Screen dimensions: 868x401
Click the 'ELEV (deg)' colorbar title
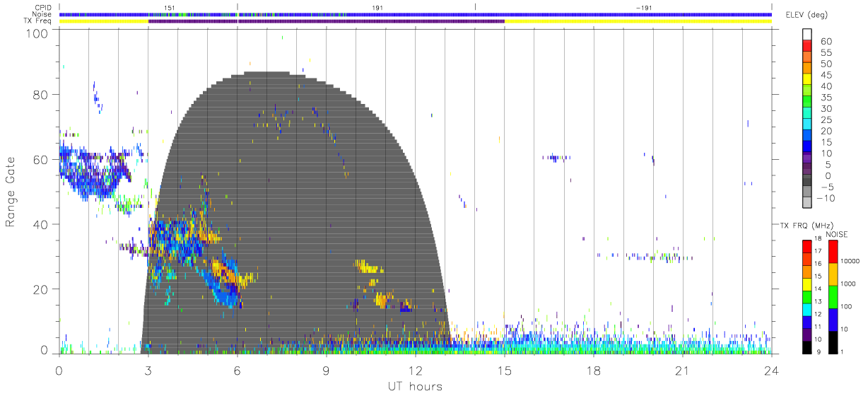pyautogui.click(x=807, y=15)
